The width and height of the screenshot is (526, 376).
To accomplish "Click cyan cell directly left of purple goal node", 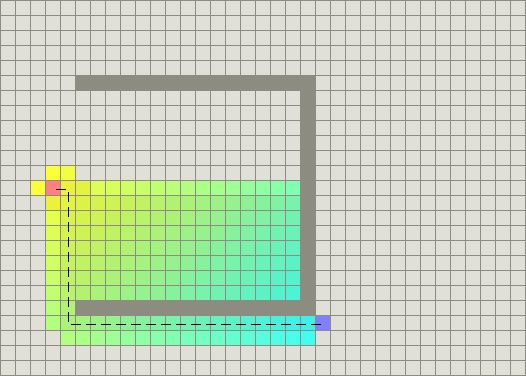I will [x=308, y=323].
